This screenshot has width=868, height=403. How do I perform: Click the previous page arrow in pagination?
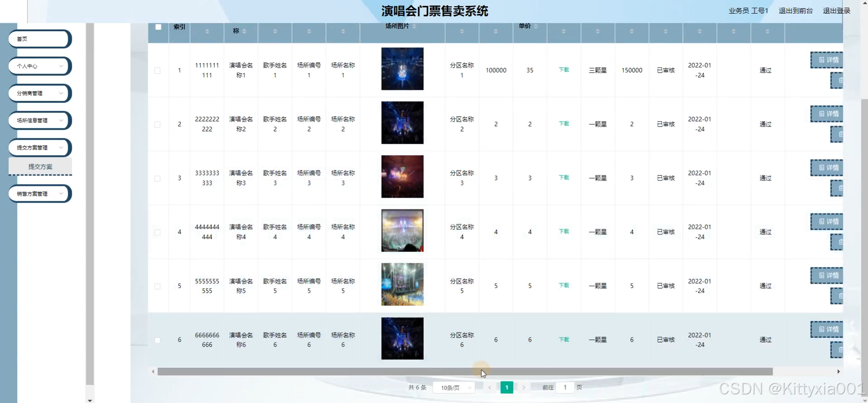pos(490,388)
